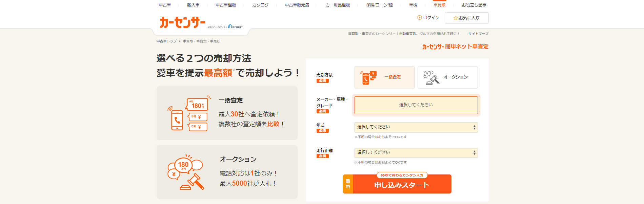644x204 pixels.
Task: Select the 車買取 menu tab
Action: pyautogui.click(x=440, y=5)
